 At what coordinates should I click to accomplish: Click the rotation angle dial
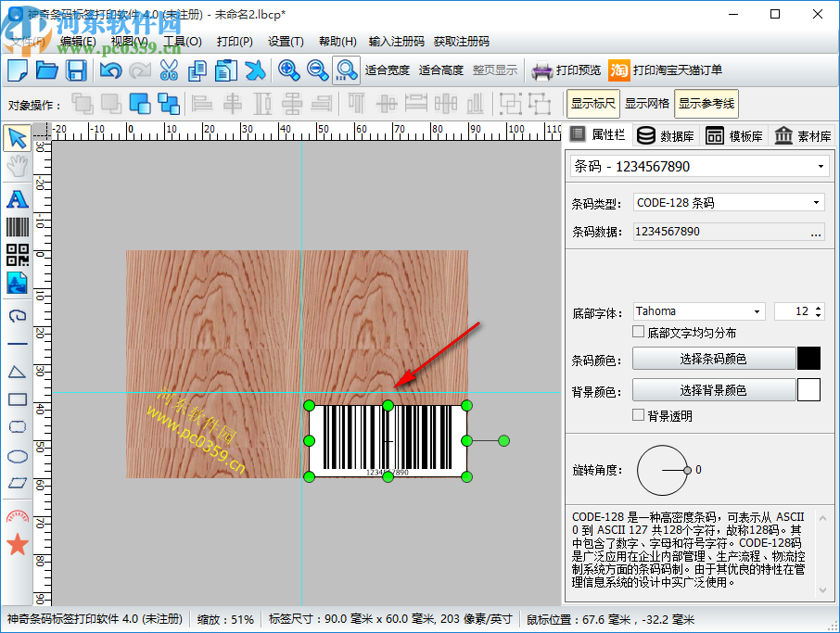[663, 470]
